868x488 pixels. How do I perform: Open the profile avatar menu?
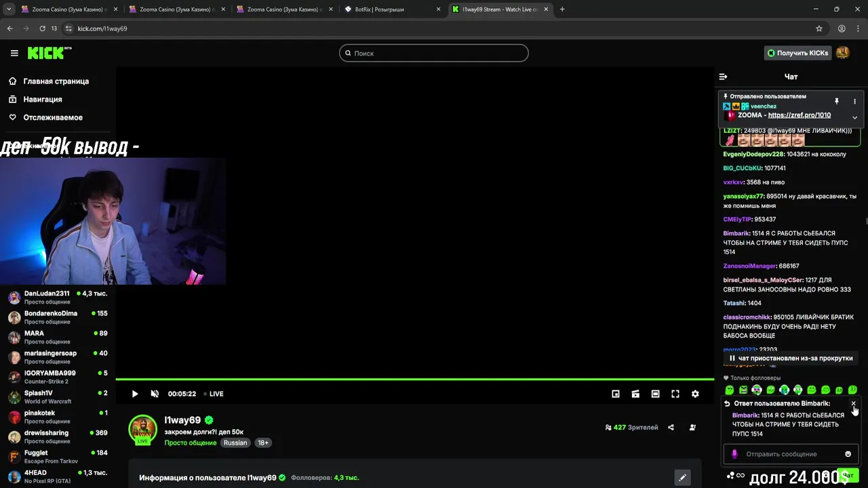point(842,53)
